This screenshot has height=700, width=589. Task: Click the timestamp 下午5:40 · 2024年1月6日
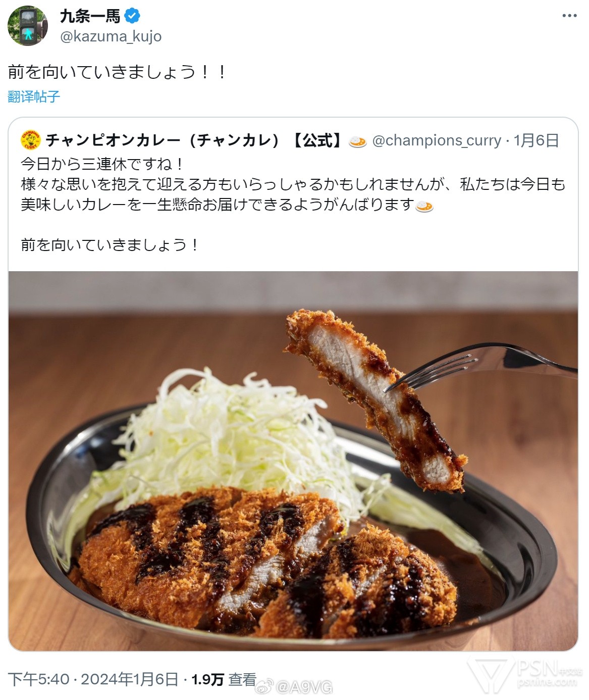93,679
